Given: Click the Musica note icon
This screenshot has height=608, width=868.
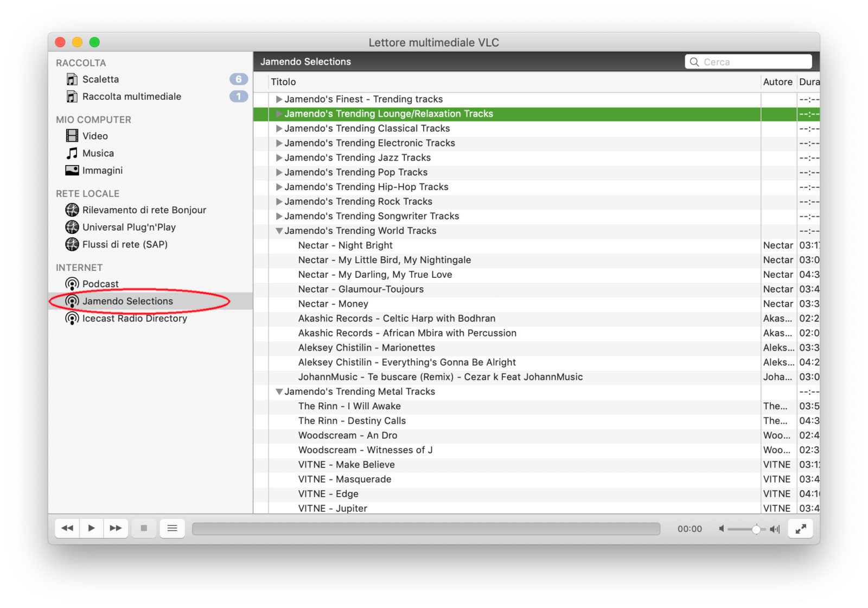Looking at the screenshot, I should click(72, 153).
